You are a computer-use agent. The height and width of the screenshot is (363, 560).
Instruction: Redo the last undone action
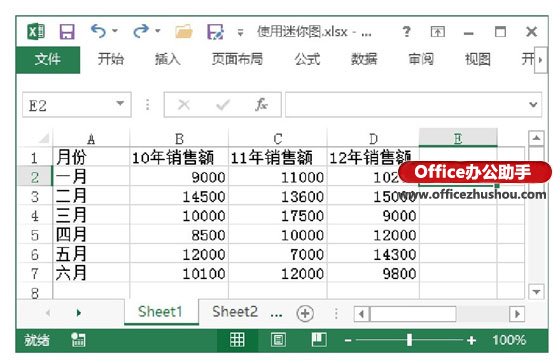(x=141, y=31)
